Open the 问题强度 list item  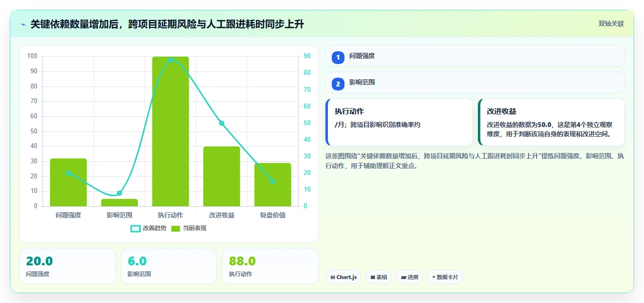click(475, 56)
